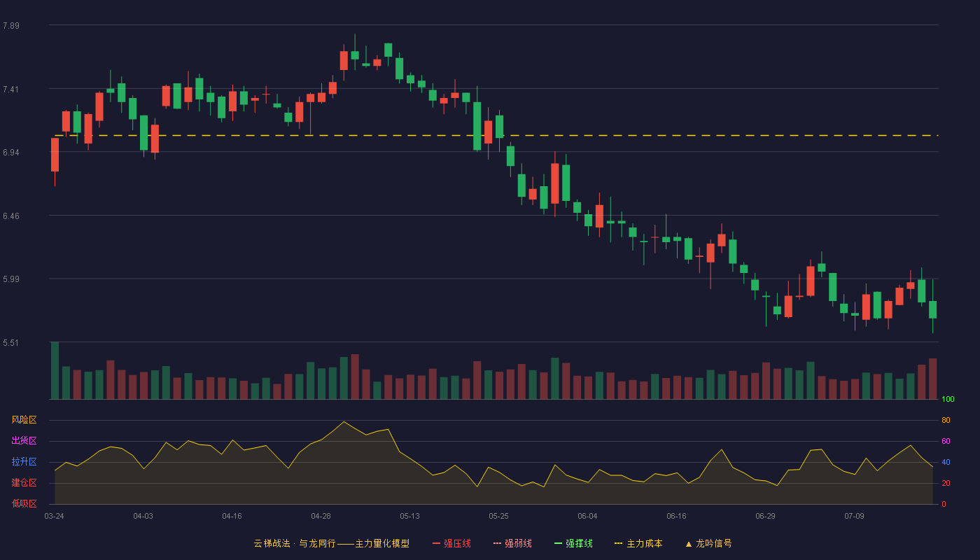This screenshot has width=980, height=560.
Task: Click the tallest green volume bar above 03-24
Action: (55, 370)
